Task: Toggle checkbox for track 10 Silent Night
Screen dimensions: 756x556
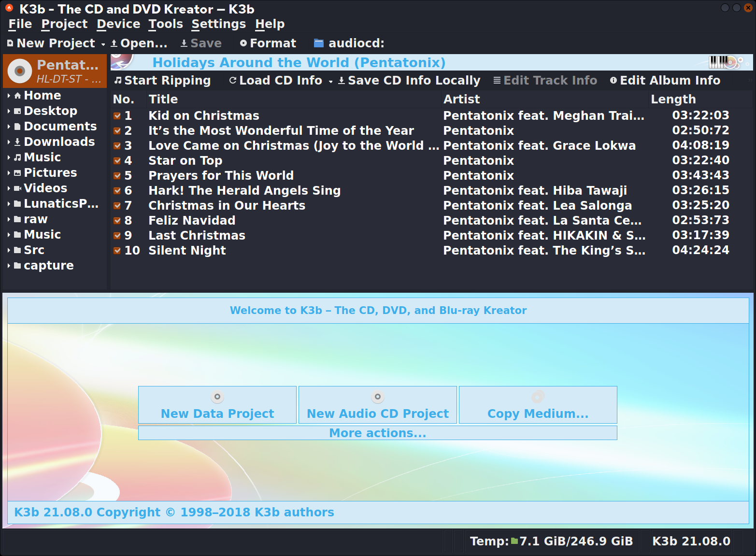Action: (x=117, y=251)
